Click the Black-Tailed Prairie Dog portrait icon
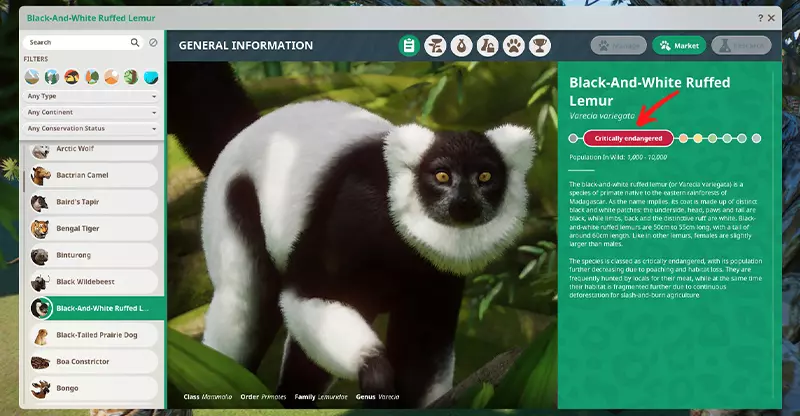This screenshot has height=416, width=800. (40, 335)
